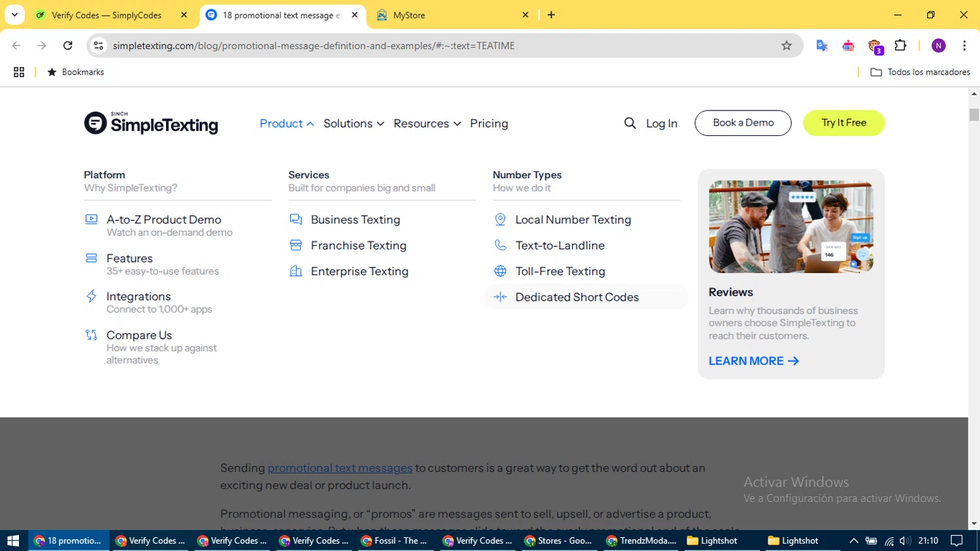Open the tab search dropdown arrow

point(14,14)
